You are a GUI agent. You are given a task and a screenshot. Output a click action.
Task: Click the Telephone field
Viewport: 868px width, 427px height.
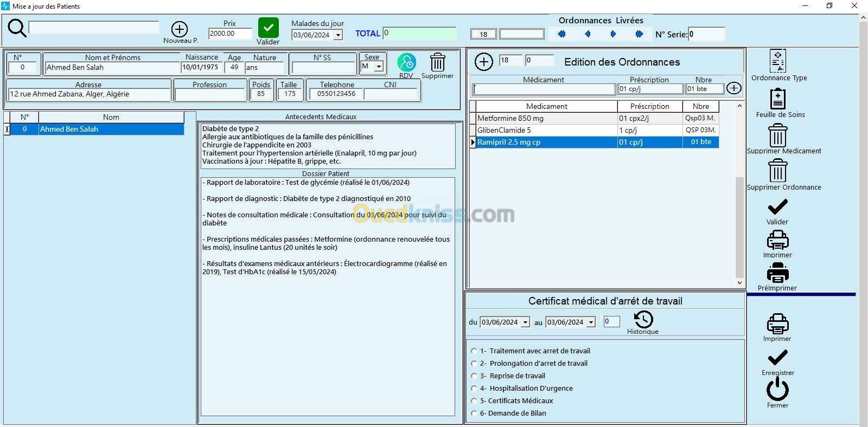336,94
